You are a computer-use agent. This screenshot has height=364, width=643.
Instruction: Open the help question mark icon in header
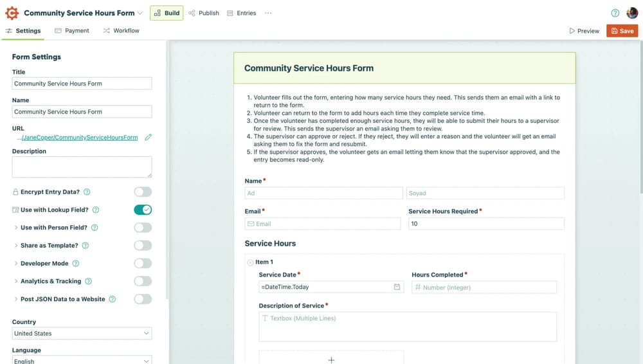(x=615, y=13)
